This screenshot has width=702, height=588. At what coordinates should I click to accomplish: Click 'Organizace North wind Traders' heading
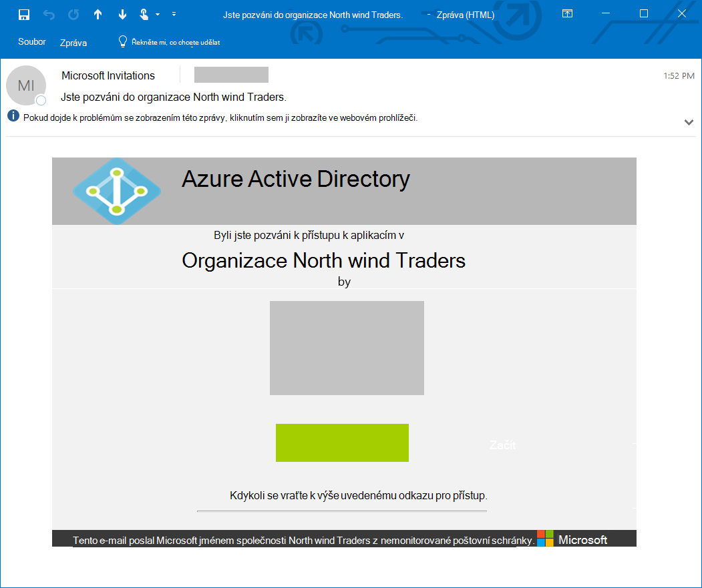point(323,260)
